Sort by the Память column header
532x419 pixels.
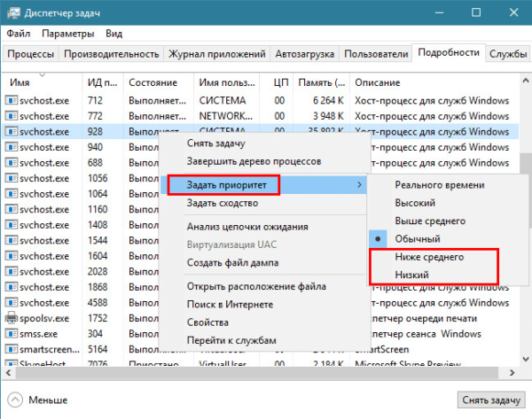click(321, 82)
